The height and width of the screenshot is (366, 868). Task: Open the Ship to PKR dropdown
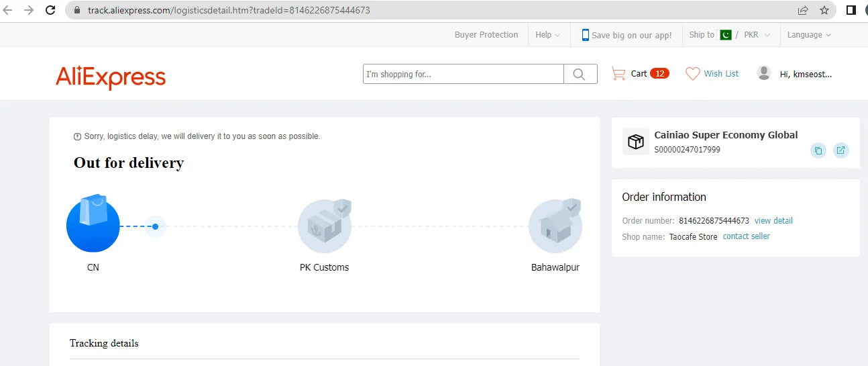tap(730, 35)
